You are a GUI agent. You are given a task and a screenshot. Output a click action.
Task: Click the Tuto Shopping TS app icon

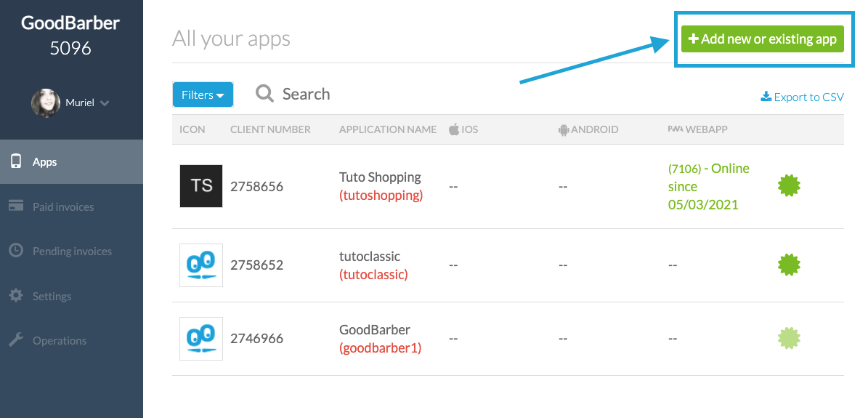coord(201,186)
